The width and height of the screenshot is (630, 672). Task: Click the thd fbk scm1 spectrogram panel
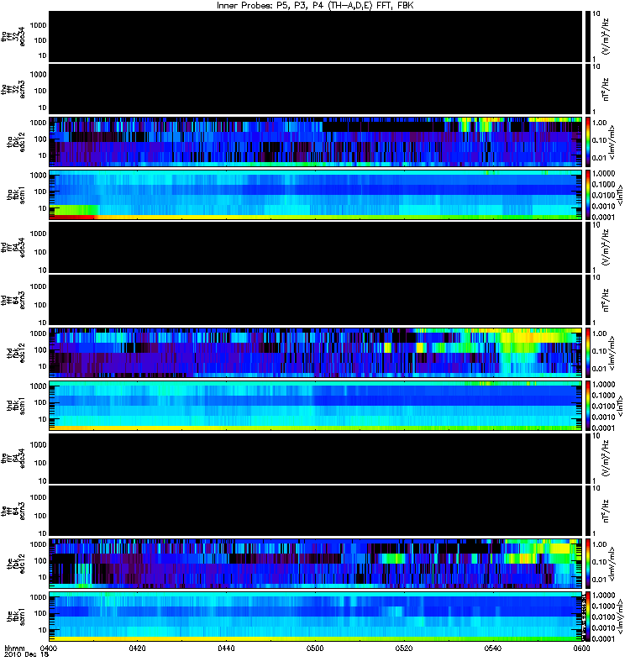[x=316, y=406]
